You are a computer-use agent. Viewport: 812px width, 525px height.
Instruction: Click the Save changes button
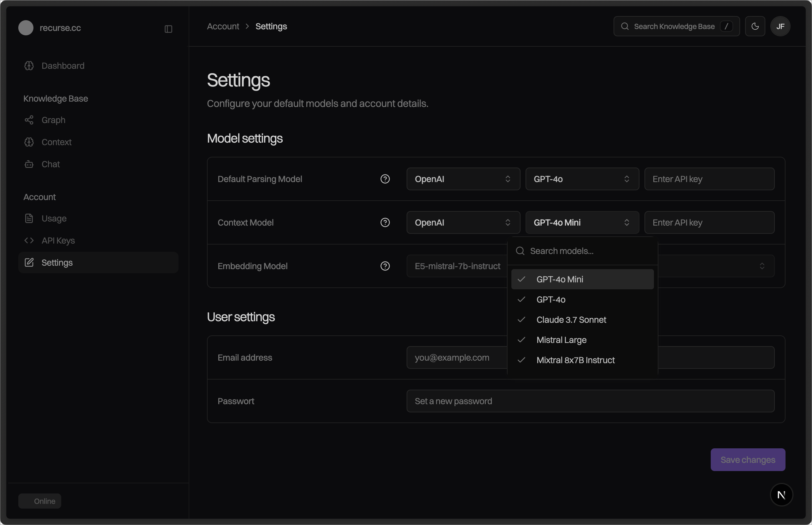(x=748, y=460)
